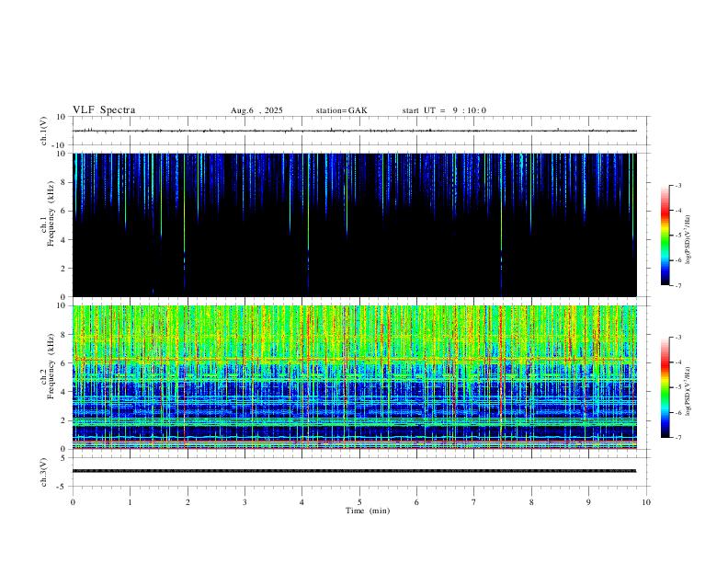Click the "-7" tick on lower colorbar
This screenshot has height=563, width=728.
(x=677, y=438)
